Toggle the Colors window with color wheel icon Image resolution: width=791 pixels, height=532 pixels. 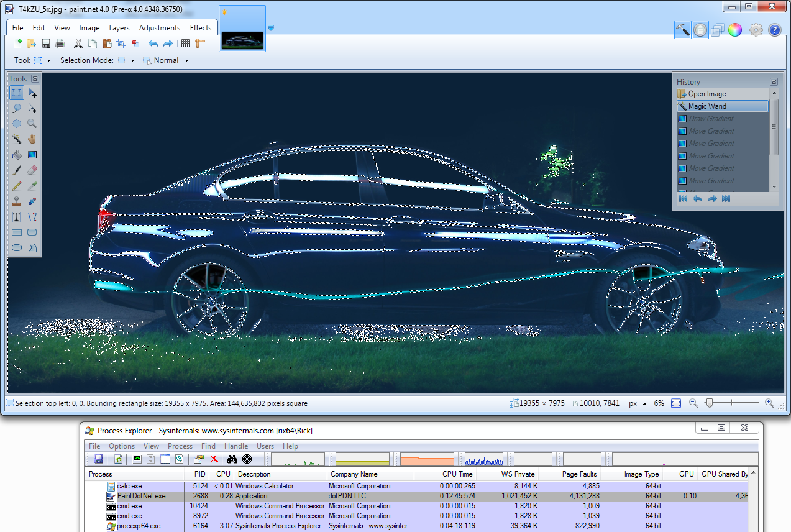(x=735, y=29)
